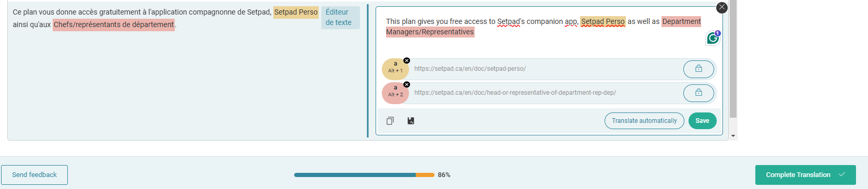Click the scrollbar down arrow
The image size is (868, 189).
pyautogui.click(x=733, y=136)
